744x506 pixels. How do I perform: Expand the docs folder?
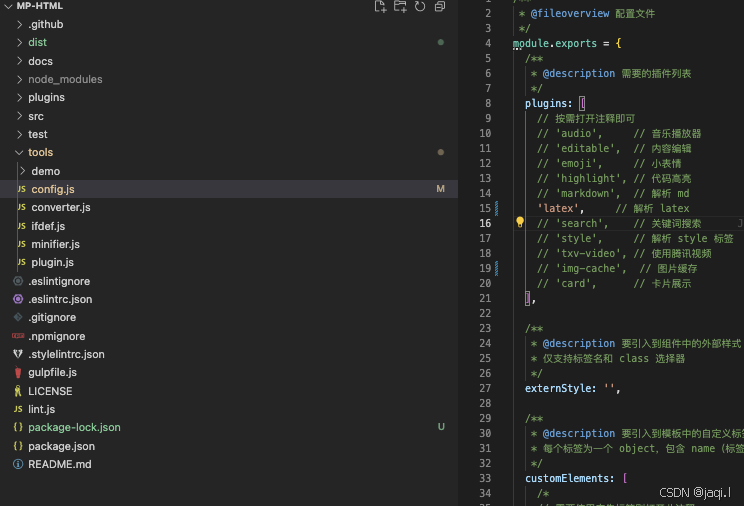click(x=19, y=61)
